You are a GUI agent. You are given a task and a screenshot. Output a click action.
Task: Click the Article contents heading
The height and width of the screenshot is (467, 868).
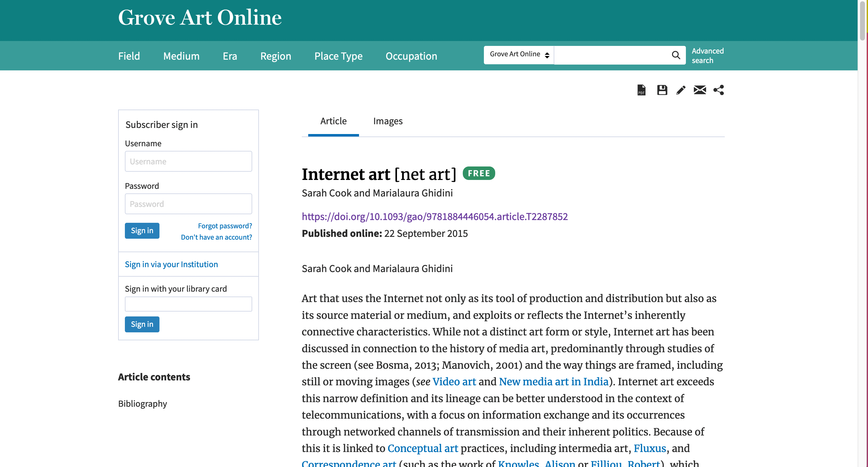[x=154, y=377]
